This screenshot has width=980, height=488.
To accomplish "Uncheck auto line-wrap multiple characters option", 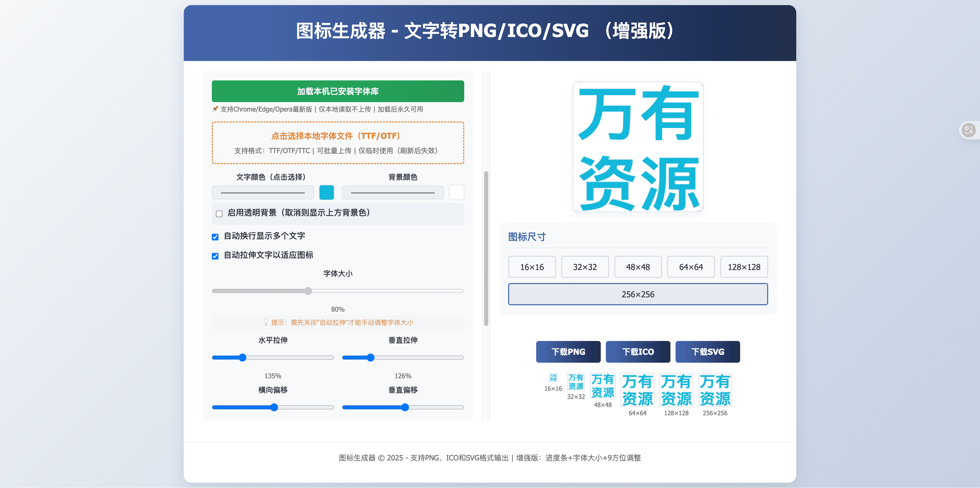I will (215, 237).
